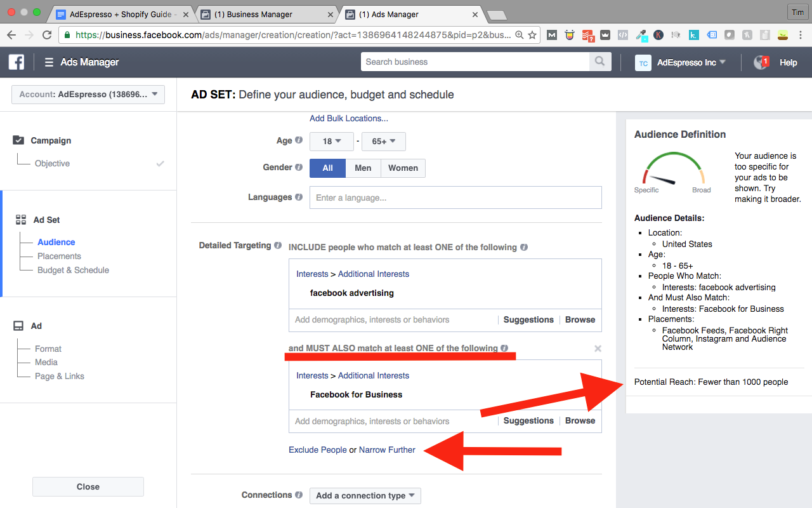The image size is (812, 508).
Task: Close the Business Manager tab
Action: (331, 14)
